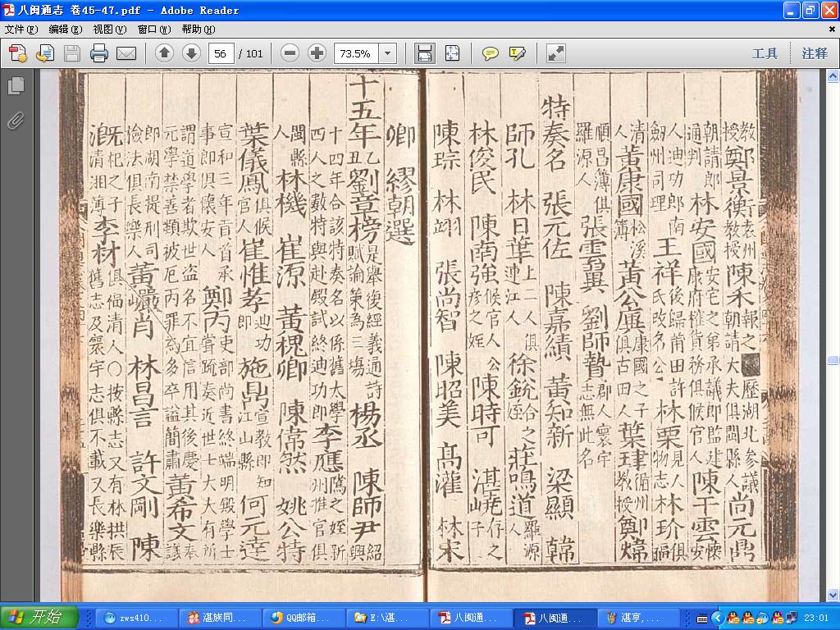Add a sticky note comment
Viewport: 840px width, 630px height.
[x=490, y=53]
